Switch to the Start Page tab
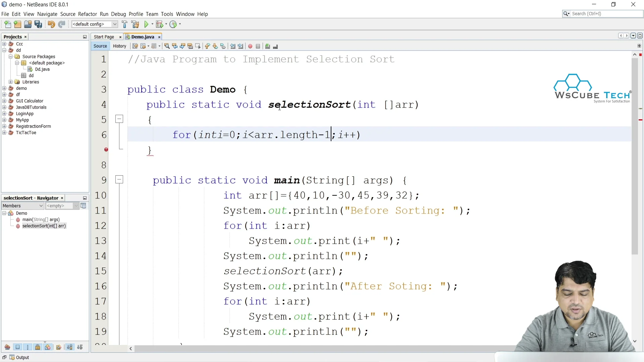Image resolution: width=644 pixels, height=362 pixels. [104, 37]
